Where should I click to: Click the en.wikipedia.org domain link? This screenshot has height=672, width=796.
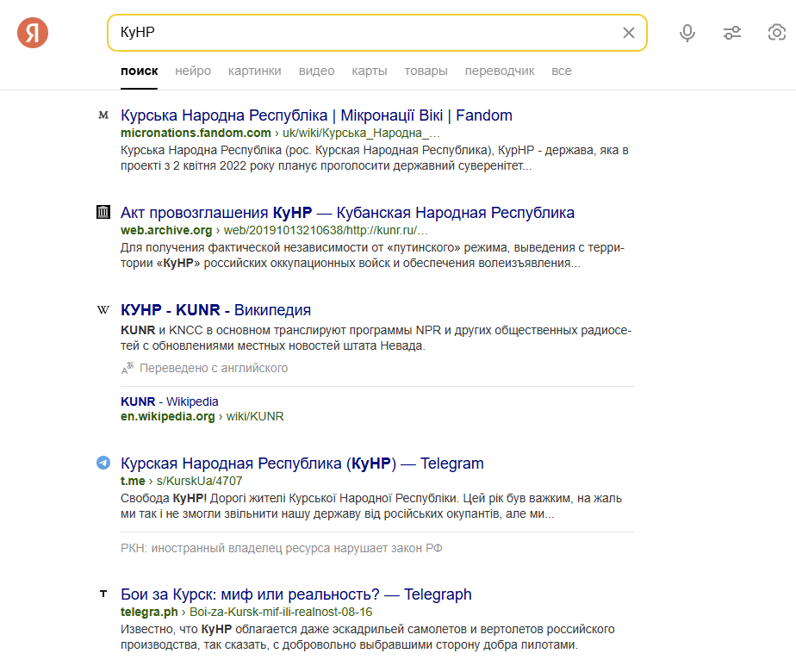tap(167, 417)
